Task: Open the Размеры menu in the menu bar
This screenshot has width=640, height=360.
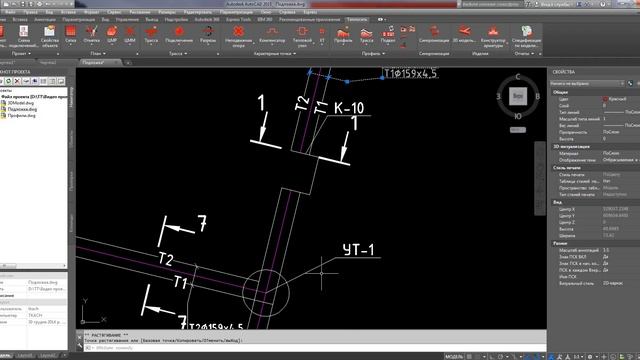Action: pyautogui.click(x=167, y=12)
